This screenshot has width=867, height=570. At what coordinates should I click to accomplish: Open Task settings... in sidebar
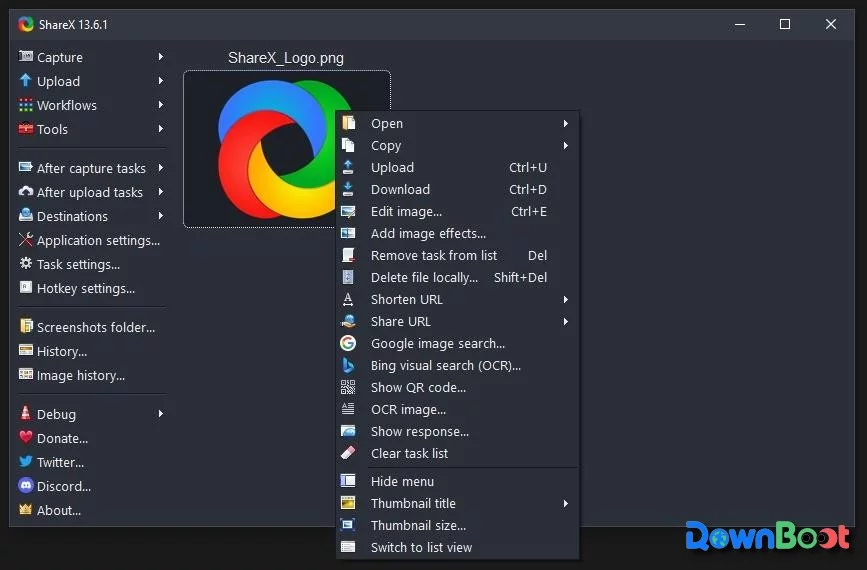point(90,264)
